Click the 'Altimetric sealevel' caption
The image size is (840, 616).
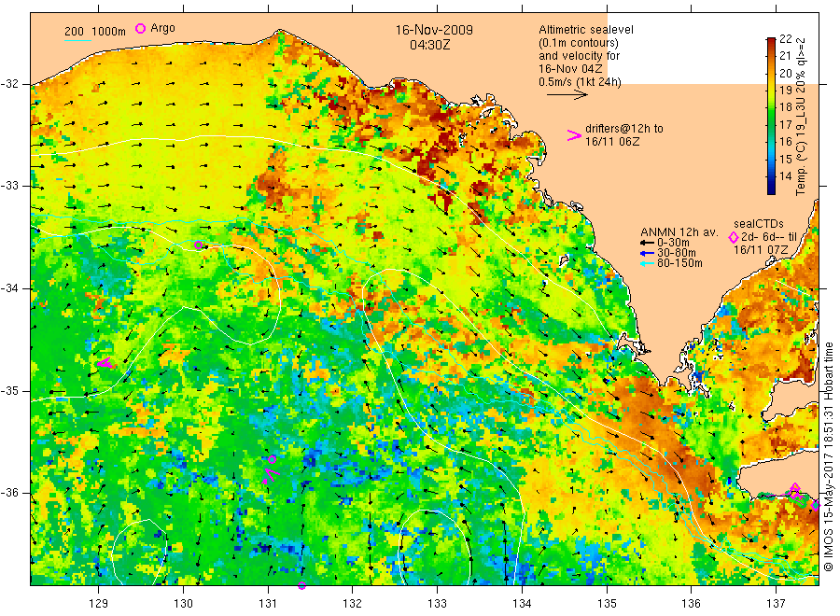[x=585, y=30]
